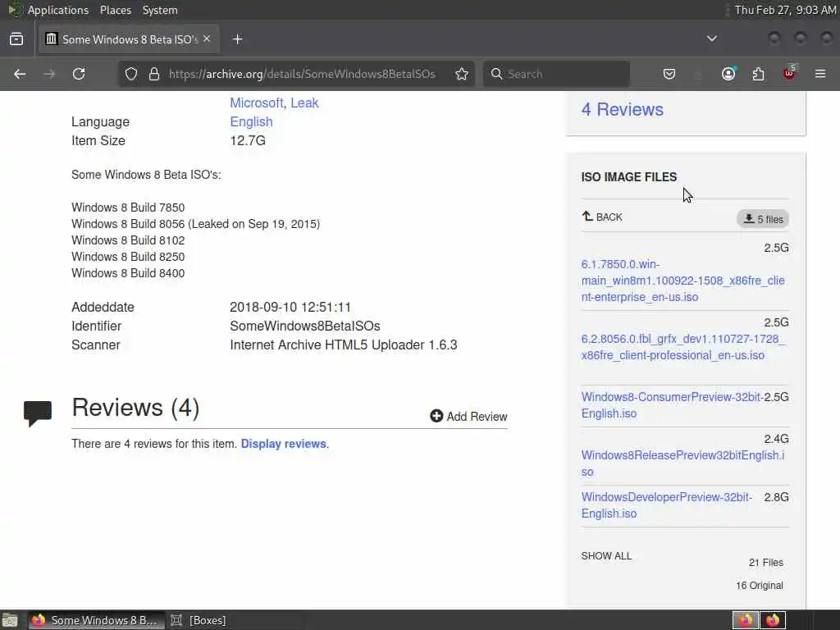Open the System menu

160,10
